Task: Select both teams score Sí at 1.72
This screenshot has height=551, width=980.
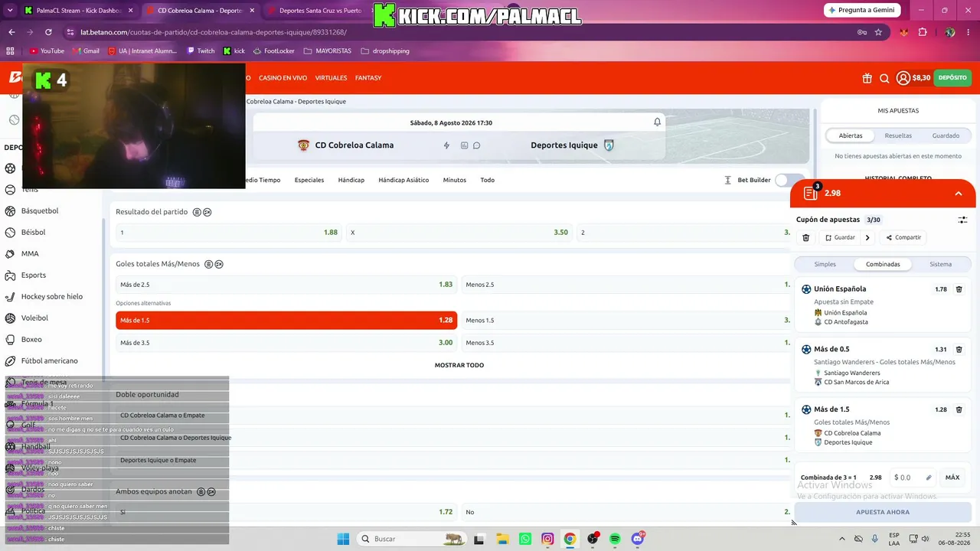Action: coord(286,512)
